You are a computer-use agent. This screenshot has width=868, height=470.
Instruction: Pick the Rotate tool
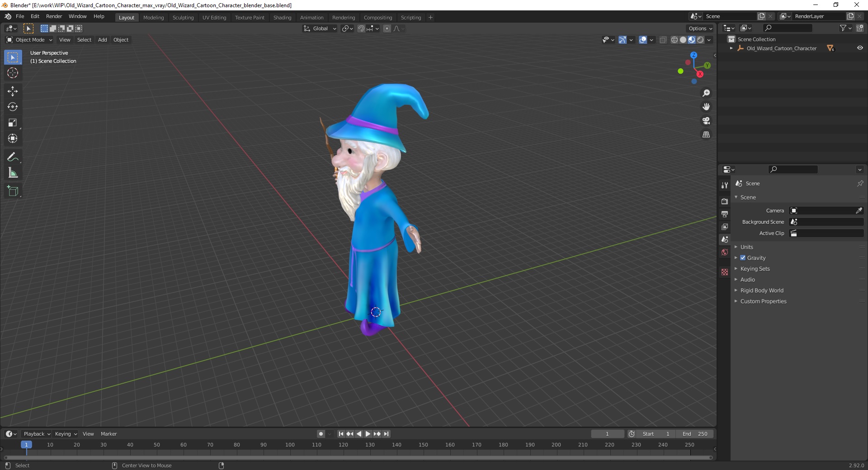point(13,107)
